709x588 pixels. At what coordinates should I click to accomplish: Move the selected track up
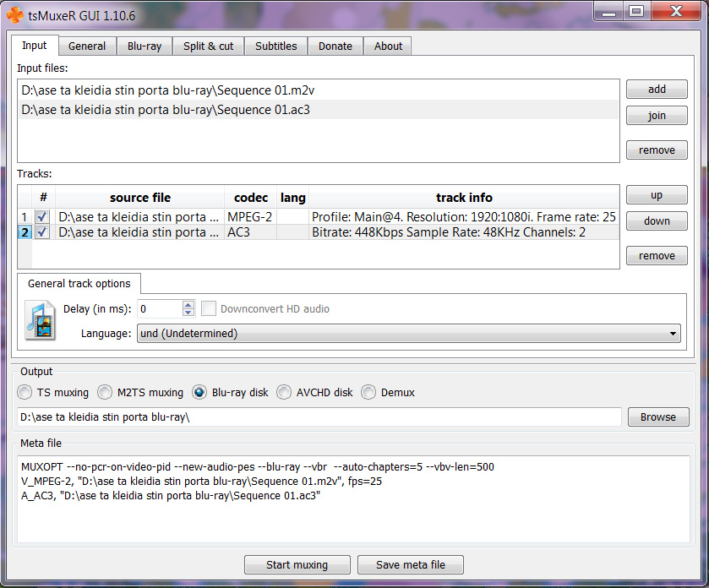point(657,195)
